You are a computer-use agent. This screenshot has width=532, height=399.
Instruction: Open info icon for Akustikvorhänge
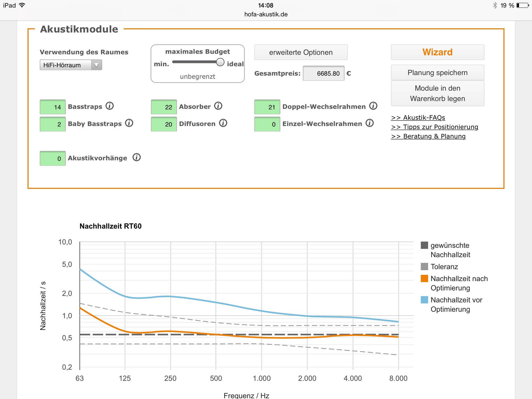(x=137, y=157)
